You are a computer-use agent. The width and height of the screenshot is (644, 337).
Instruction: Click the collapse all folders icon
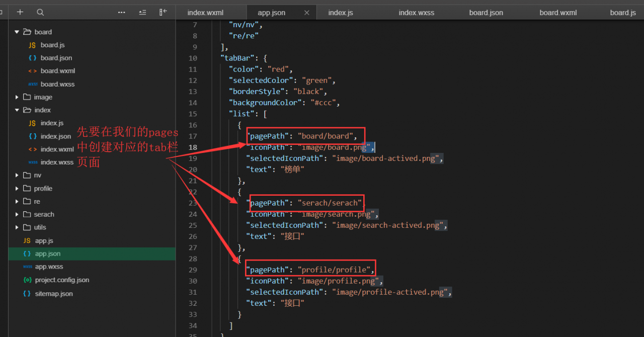click(x=143, y=12)
